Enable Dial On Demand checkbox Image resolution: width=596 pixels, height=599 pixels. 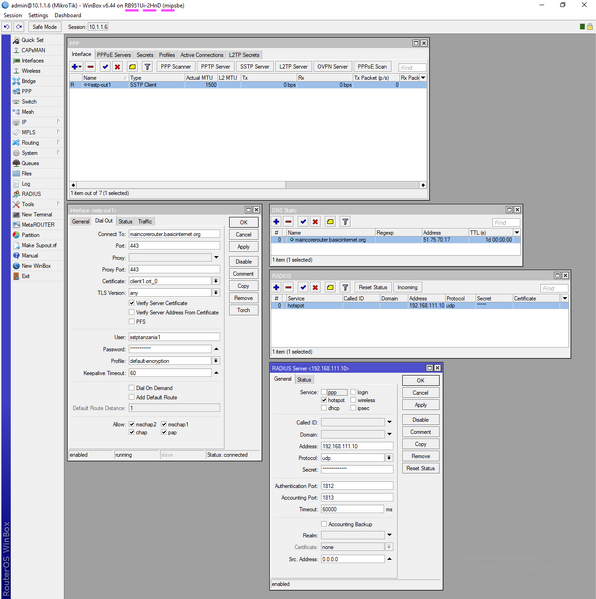pos(132,388)
